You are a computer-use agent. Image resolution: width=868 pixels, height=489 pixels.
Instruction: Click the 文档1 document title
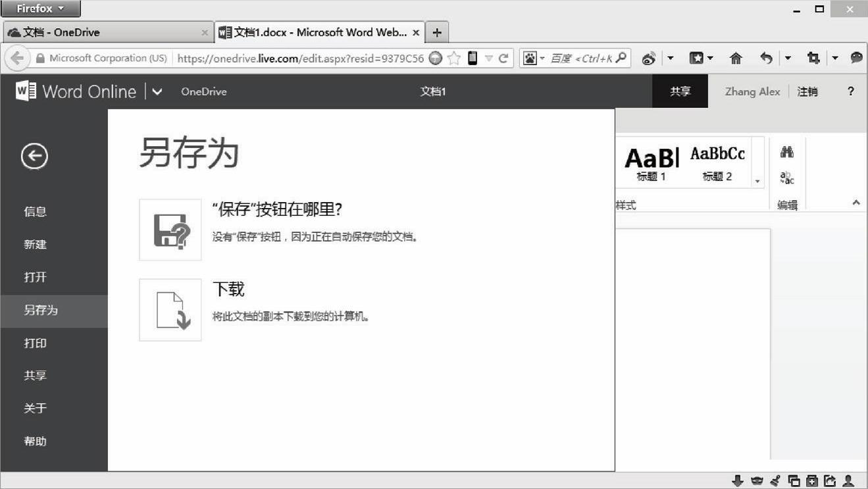pos(433,92)
